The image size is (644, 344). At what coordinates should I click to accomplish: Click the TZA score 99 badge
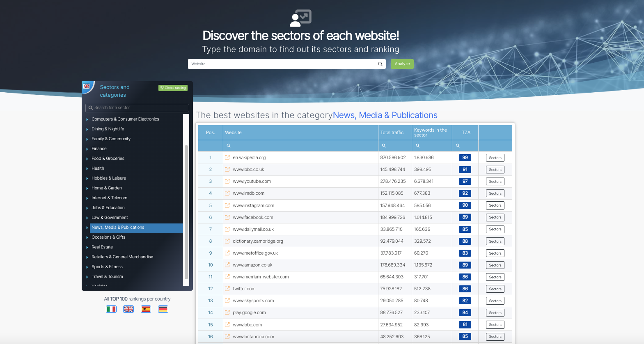coord(465,157)
